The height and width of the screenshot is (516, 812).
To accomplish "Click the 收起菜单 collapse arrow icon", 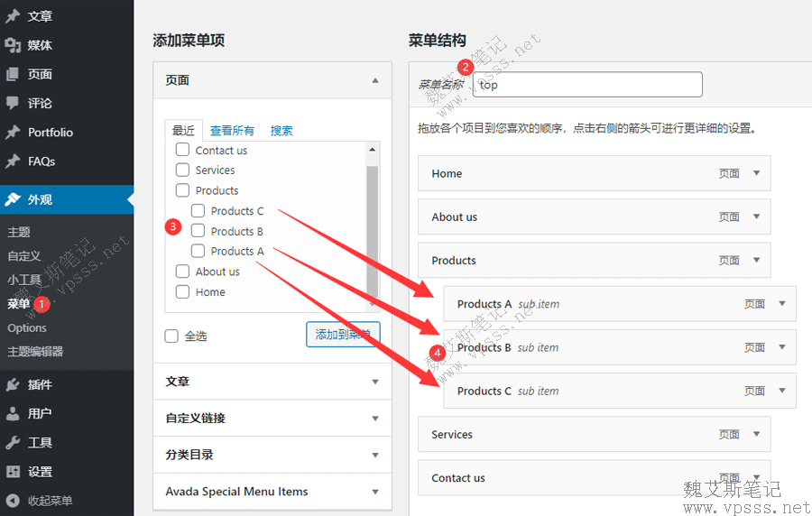I will point(13,501).
